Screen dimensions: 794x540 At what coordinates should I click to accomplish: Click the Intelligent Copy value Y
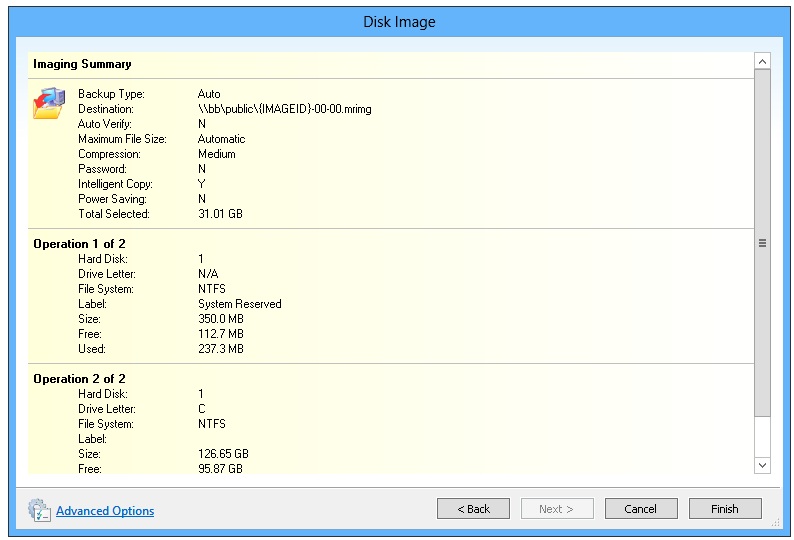202,184
